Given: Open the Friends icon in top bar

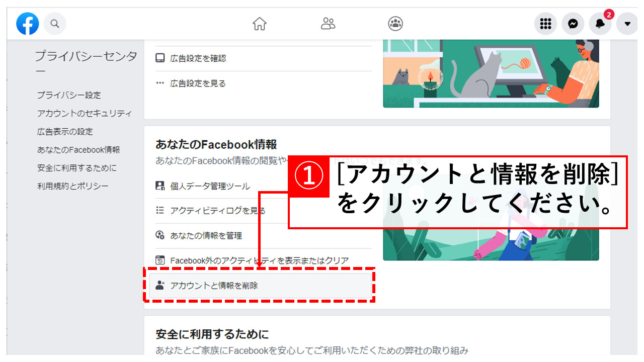Looking at the screenshot, I should coord(328,24).
